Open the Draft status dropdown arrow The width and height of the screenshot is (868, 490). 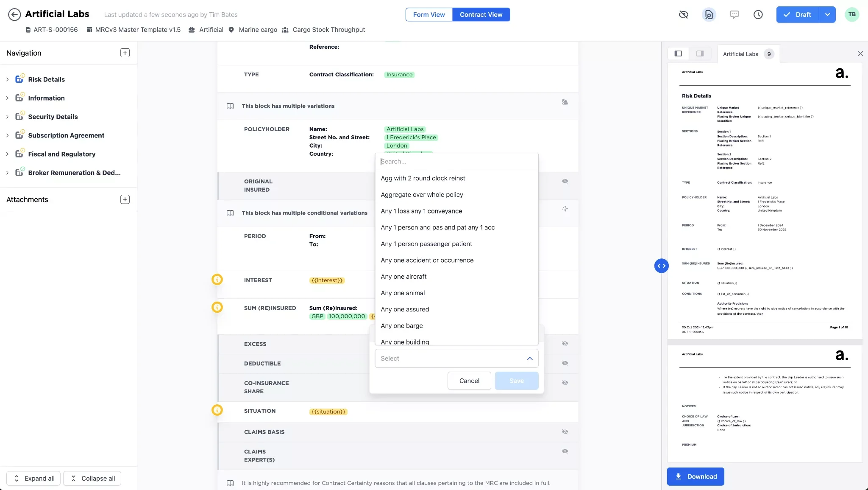point(827,14)
